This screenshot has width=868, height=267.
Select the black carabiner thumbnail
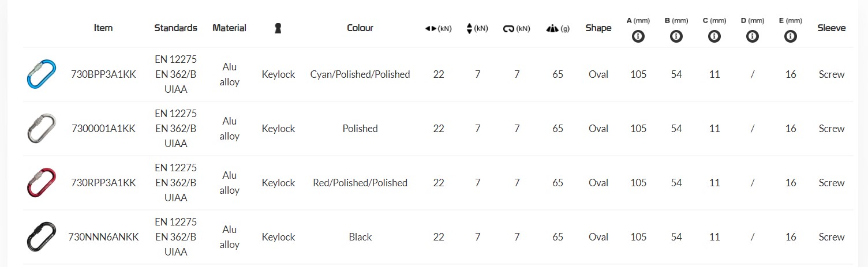42,237
